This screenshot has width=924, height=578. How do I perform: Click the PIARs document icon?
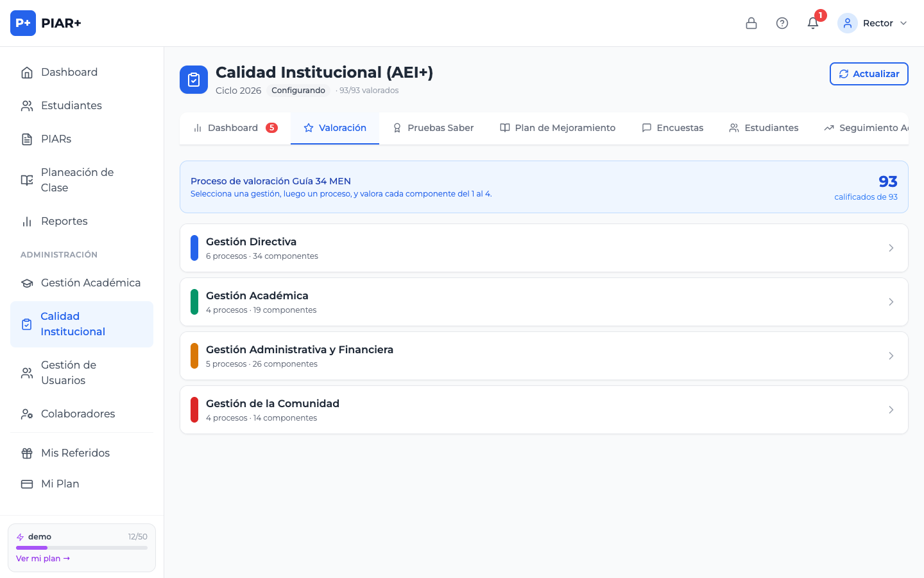pos(27,139)
